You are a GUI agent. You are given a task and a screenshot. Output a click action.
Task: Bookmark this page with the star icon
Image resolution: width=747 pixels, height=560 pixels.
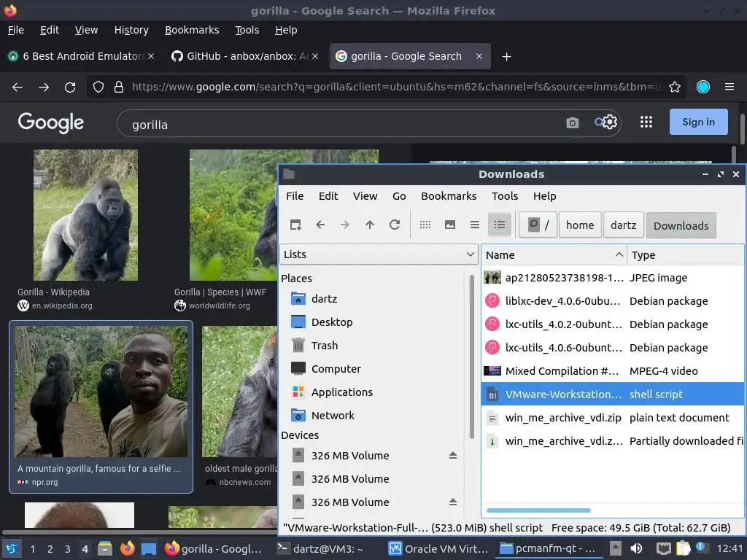click(675, 87)
